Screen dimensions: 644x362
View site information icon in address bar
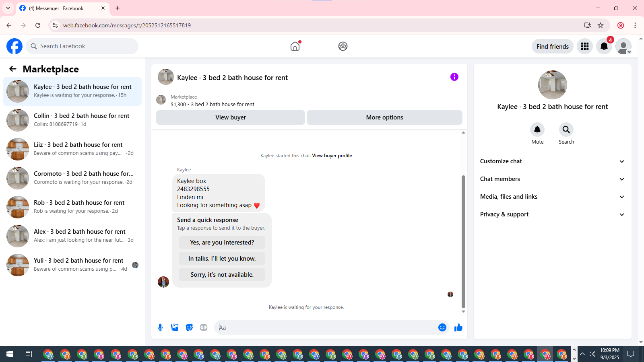coord(55,25)
